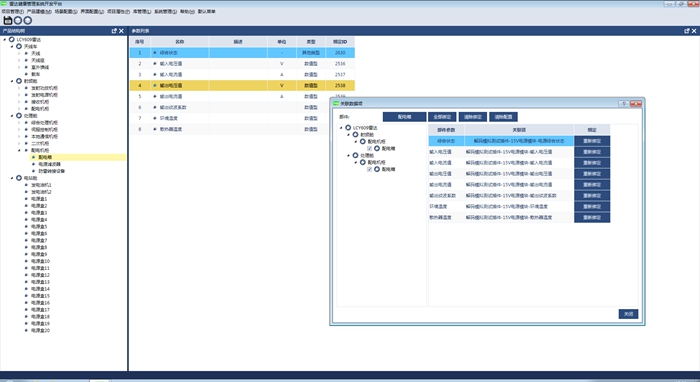The width and height of the screenshot is (700, 382).
Task: Click the 关闭 button in dialog
Action: (629, 314)
